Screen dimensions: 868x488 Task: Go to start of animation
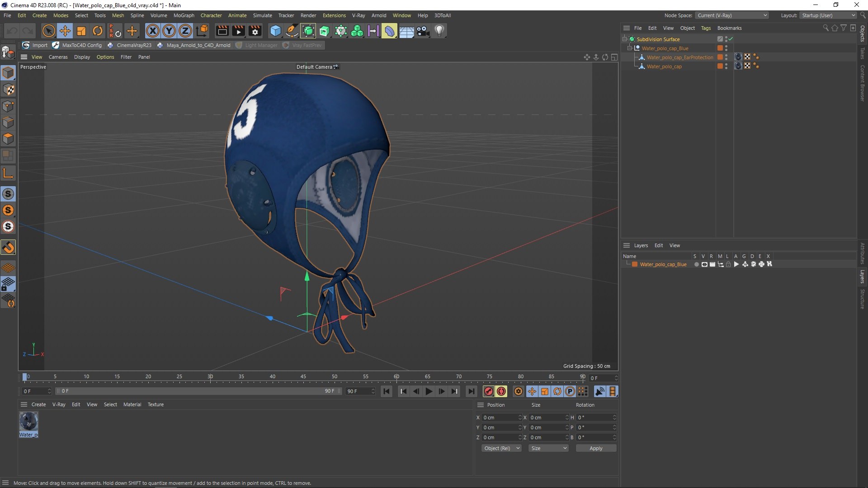click(387, 392)
